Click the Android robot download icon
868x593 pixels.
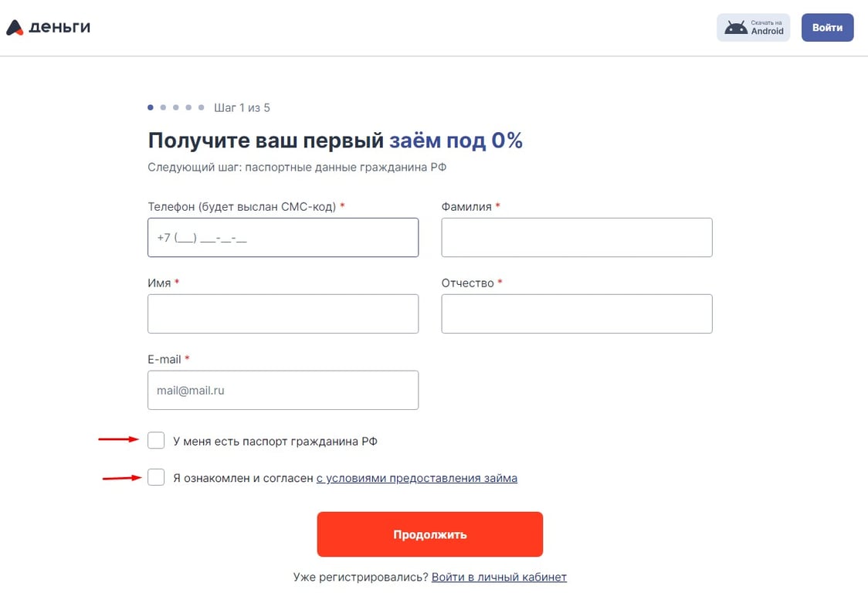pos(735,28)
